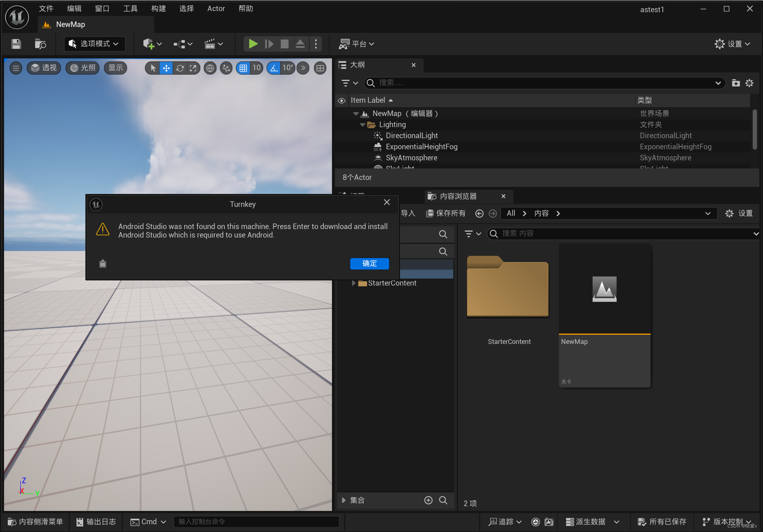
Task: Click 保存所有 in the content browser
Action: click(x=445, y=213)
